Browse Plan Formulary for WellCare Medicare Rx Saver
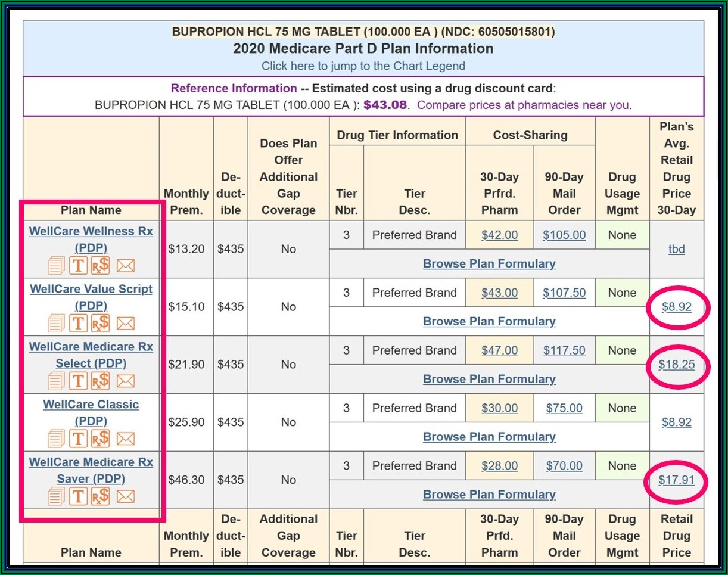728x575 pixels. coord(489,495)
